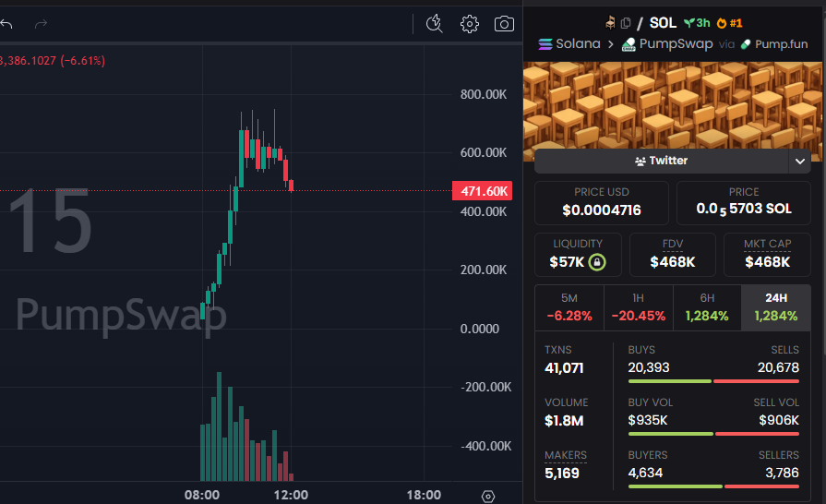Image resolution: width=826 pixels, height=504 pixels.
Task: Click the BUYS count 20,393
Action: point(649,367)
